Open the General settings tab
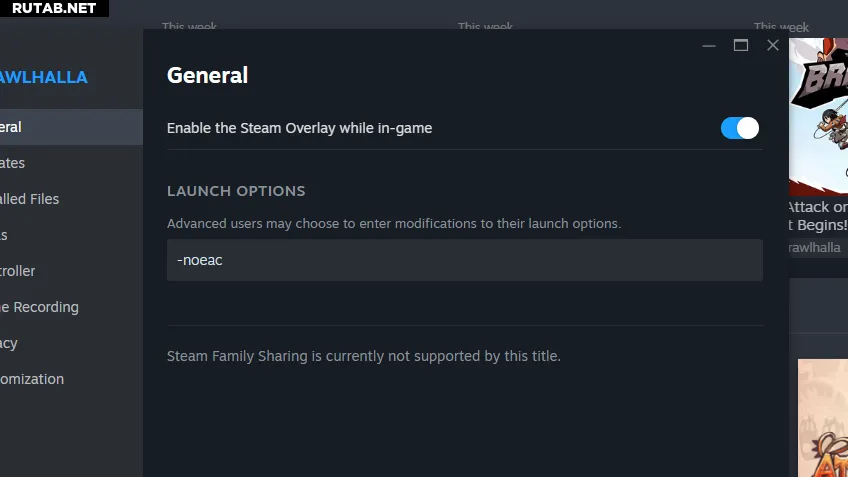 click(12, 127)
